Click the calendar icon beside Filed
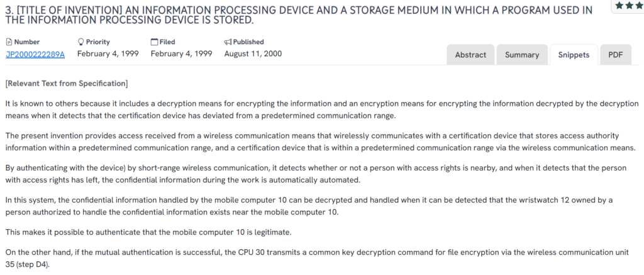644x275 pixels. pyautogui.click(x=154, y=42)
